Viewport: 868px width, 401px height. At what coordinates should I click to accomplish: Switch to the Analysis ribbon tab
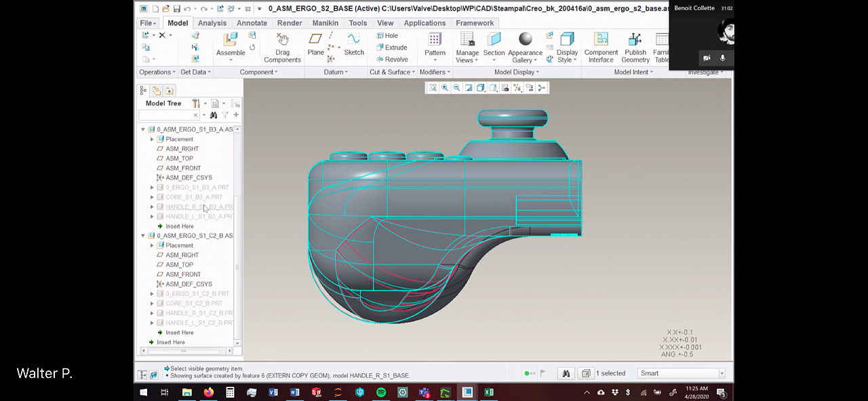pos(212,23)
